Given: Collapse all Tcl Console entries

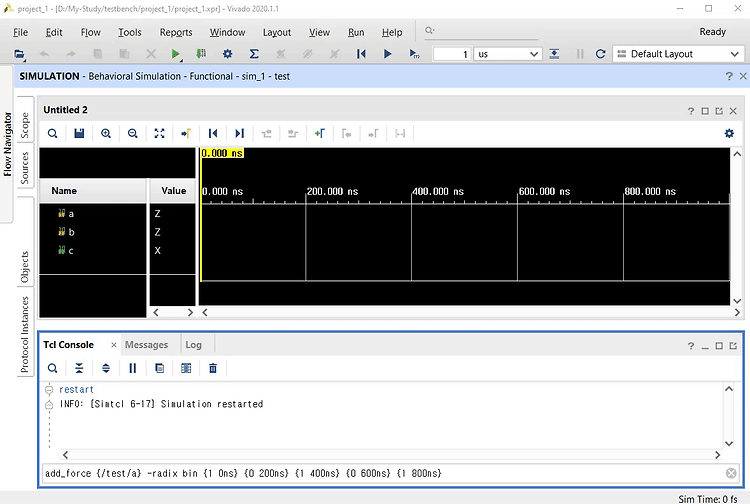Looking at the screenshot, I should point(79,368).
